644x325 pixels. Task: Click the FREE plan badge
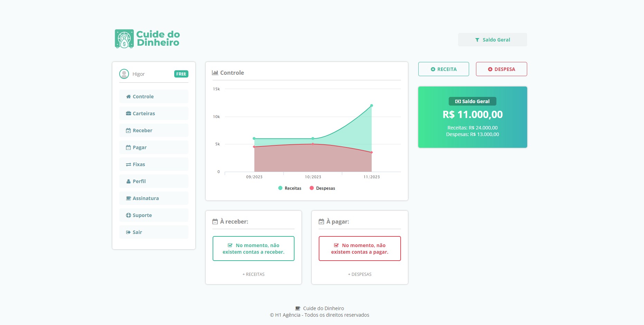click(181, 74)
